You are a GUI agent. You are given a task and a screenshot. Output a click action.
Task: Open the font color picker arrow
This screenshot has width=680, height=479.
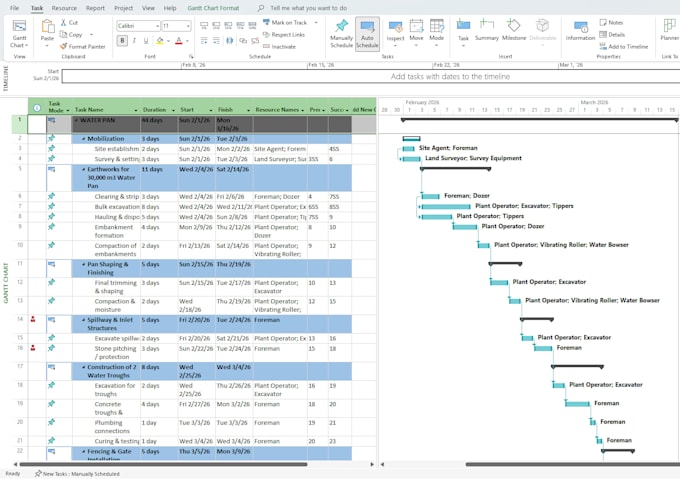[x=187, y=41]
